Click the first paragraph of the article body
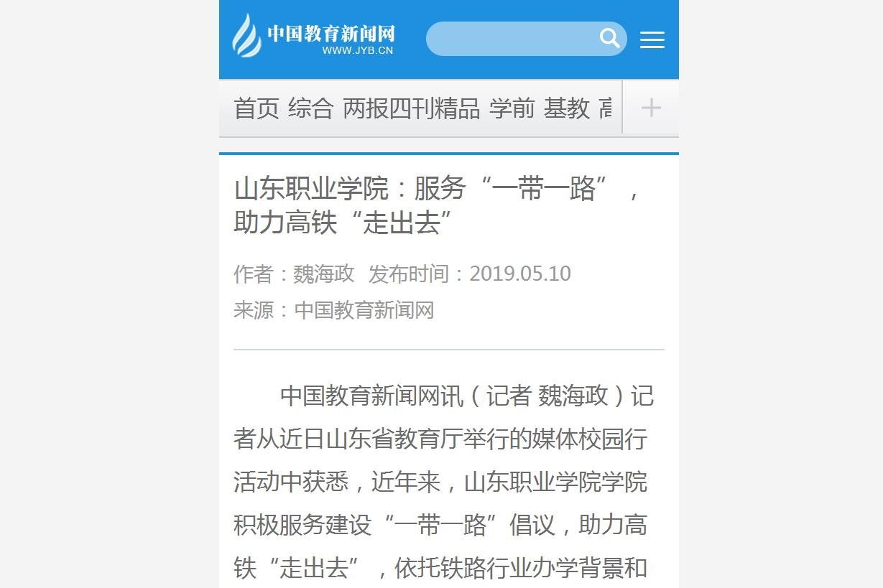883x588 pixels. tap(443, 482)
